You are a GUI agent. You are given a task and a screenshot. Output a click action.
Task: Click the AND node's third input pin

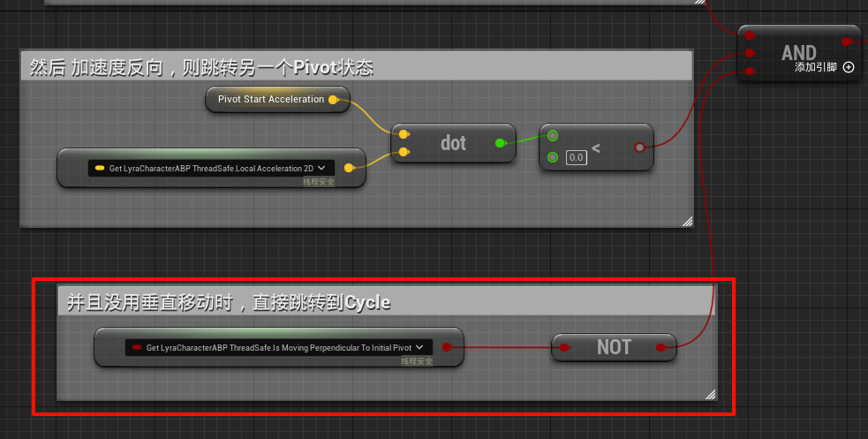click(750, 71)
